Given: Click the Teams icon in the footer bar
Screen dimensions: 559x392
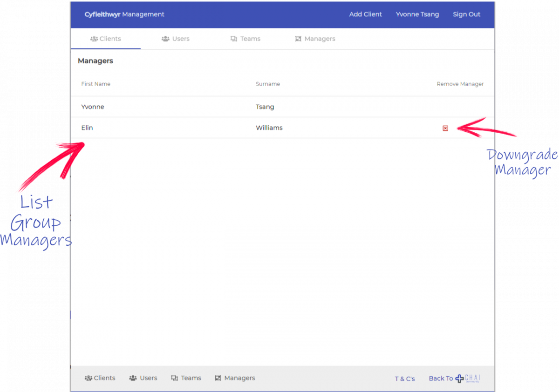Looking at the screenshot, I should click(x=175, y=378).
